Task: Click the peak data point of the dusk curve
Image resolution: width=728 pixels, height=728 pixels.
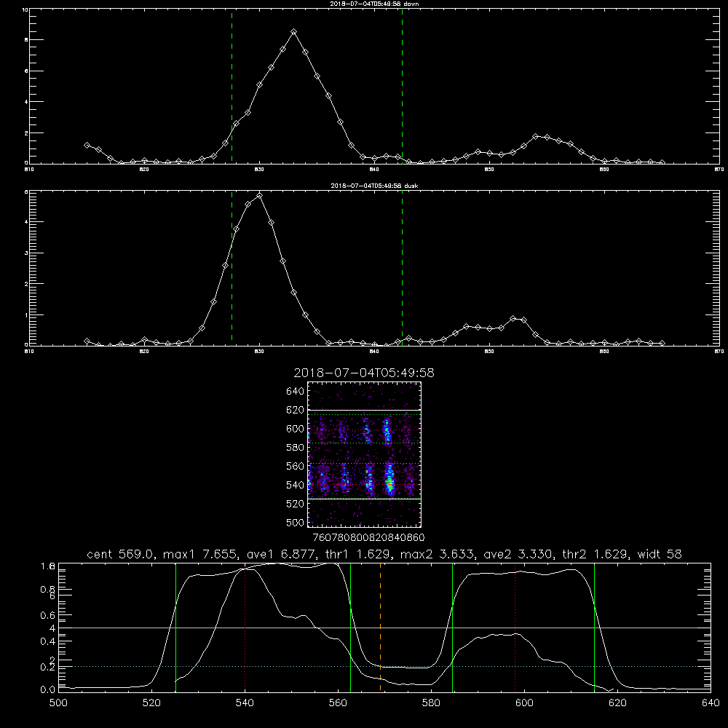Action: tap(260, 196)
